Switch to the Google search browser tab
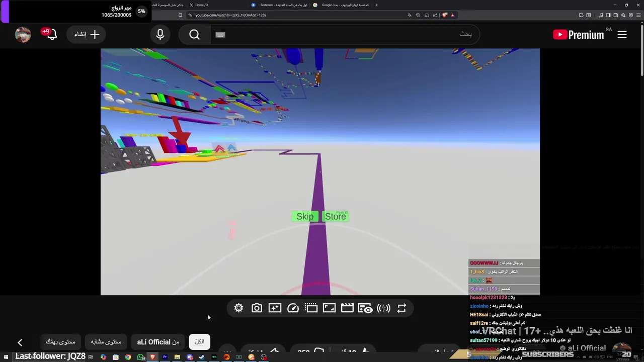Viewport: 644px width, 362px height. 341,5
